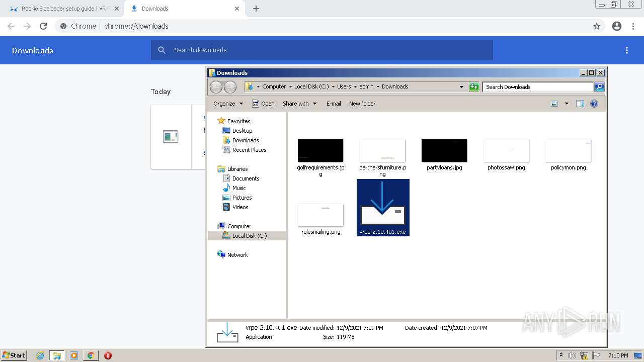Open Chrome main menu

click(633, 26)
